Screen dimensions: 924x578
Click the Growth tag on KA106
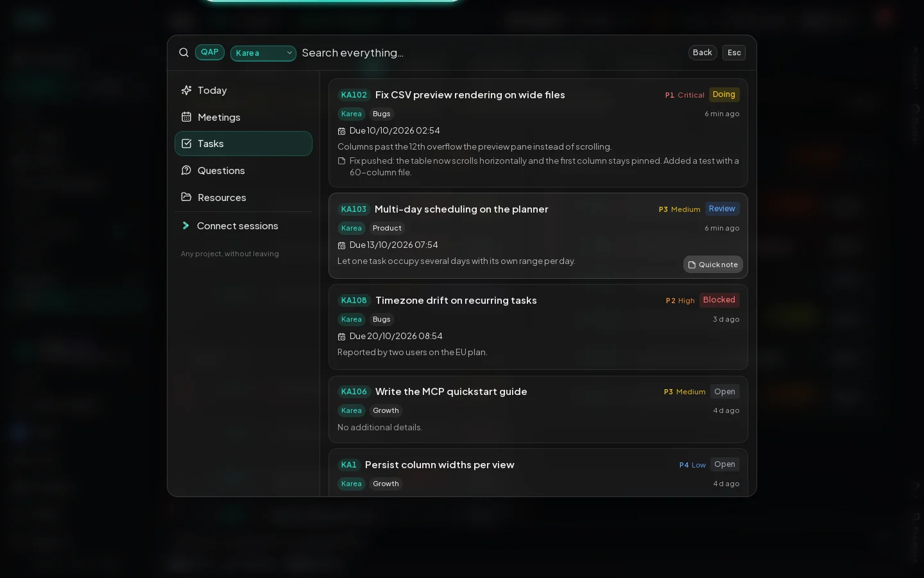click(386, 410)
